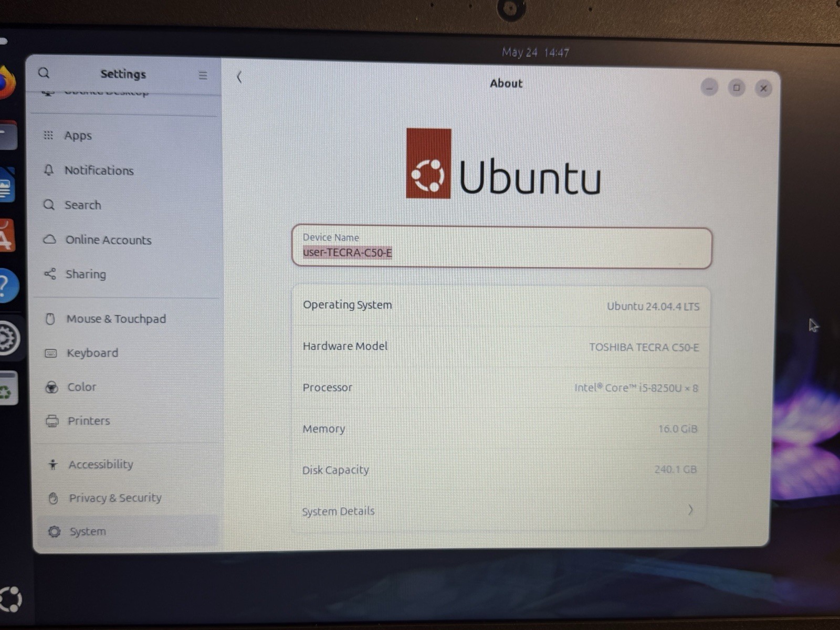This screenshot has height=630, width=840.
Task: Select Accessibility in sidebar
Action: coord(127,464)
